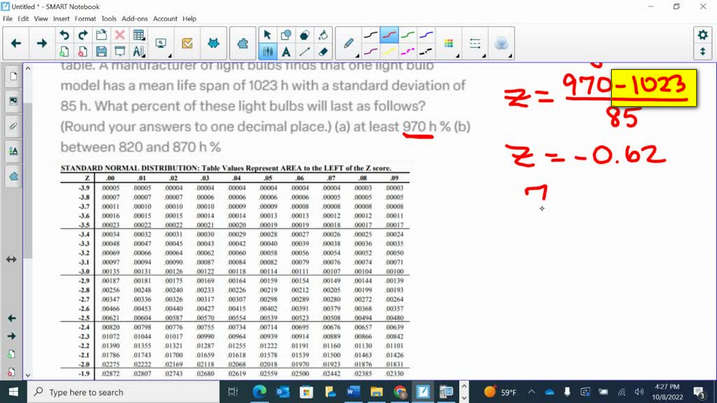Open the Tools menu

pos(108,19)
